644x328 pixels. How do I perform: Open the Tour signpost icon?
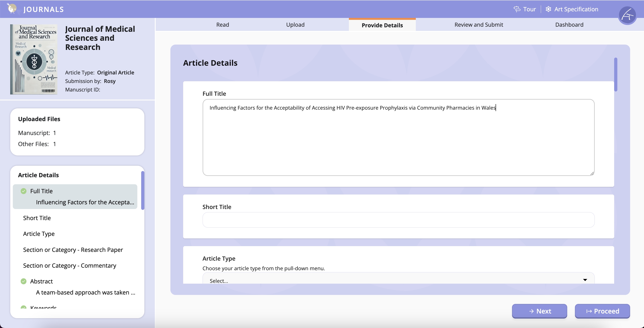pos(517,9)
